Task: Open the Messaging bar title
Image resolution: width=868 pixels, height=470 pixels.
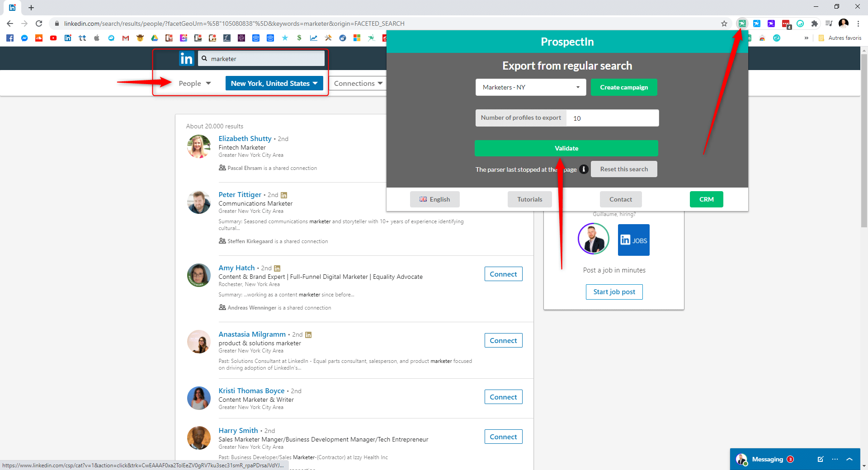Action: click(767, 459)
